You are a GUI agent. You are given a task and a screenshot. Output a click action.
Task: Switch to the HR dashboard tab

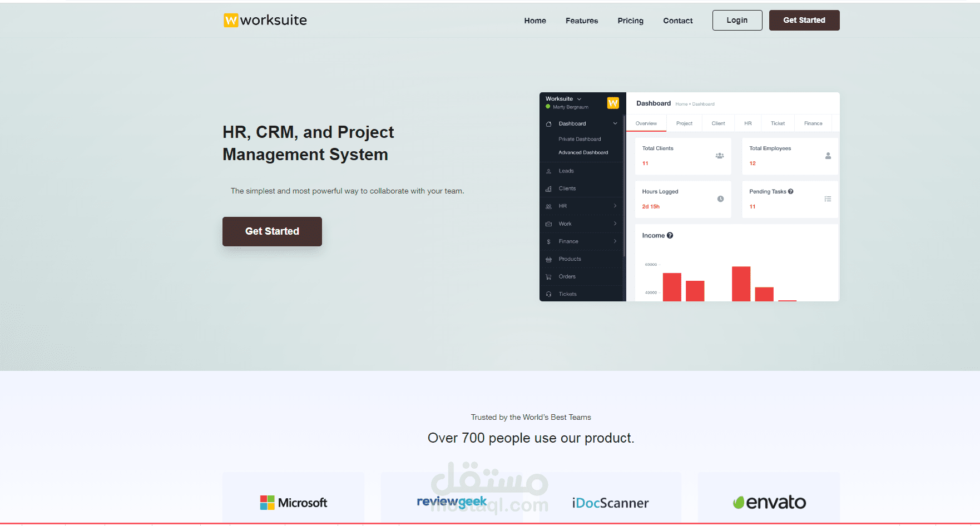[748, 123]
